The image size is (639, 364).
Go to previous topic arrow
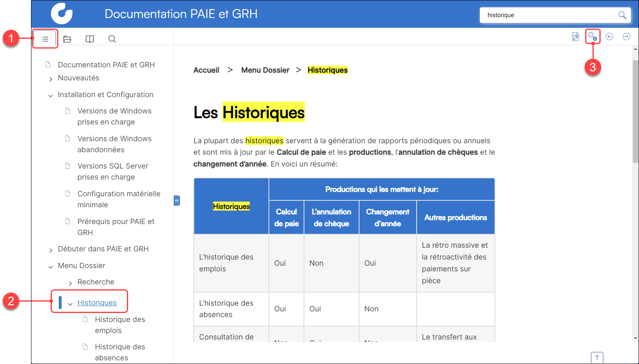point(609,37)
